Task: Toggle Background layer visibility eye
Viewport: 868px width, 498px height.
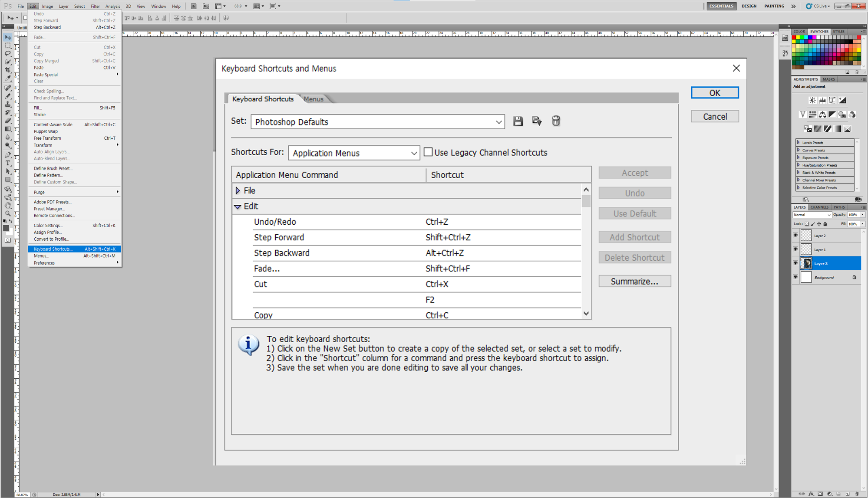Action: [795, 277]
